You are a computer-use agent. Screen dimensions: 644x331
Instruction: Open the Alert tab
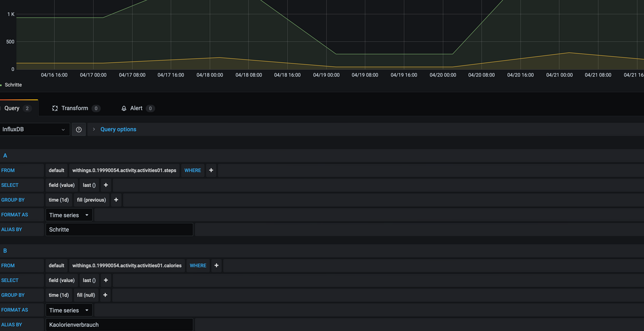[137, 108]
